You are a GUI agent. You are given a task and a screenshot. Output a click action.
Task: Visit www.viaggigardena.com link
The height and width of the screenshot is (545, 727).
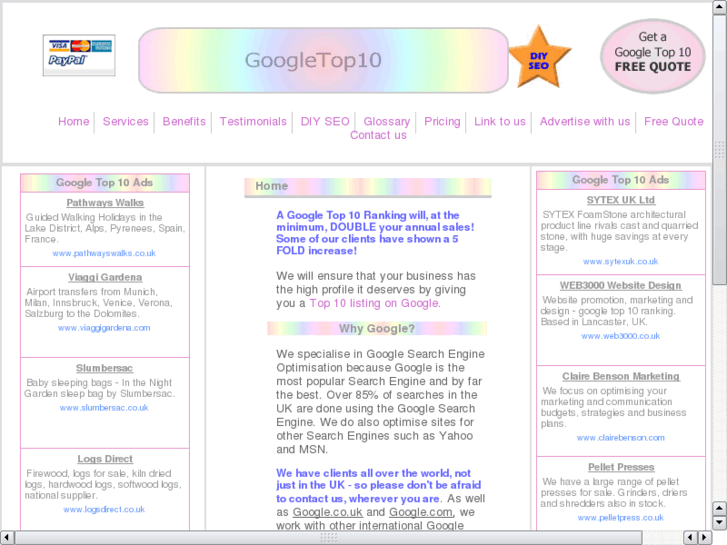pyautogui.click(x=104, y=328)
